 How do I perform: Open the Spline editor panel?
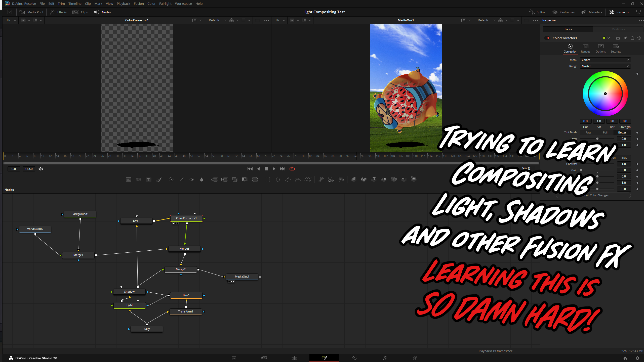coord(537,12)
